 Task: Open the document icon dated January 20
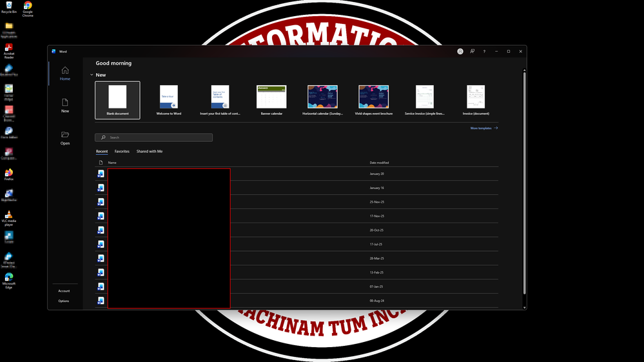click(101, 174)
